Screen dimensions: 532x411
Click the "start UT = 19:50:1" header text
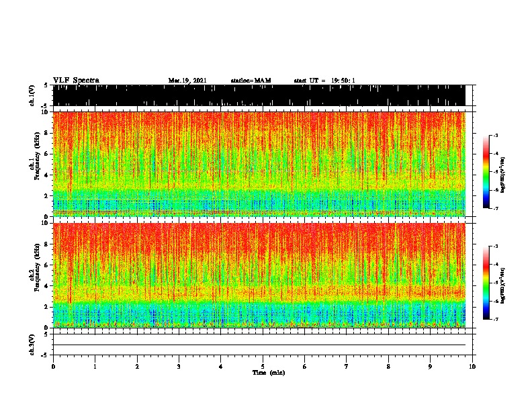click(324, 81)
